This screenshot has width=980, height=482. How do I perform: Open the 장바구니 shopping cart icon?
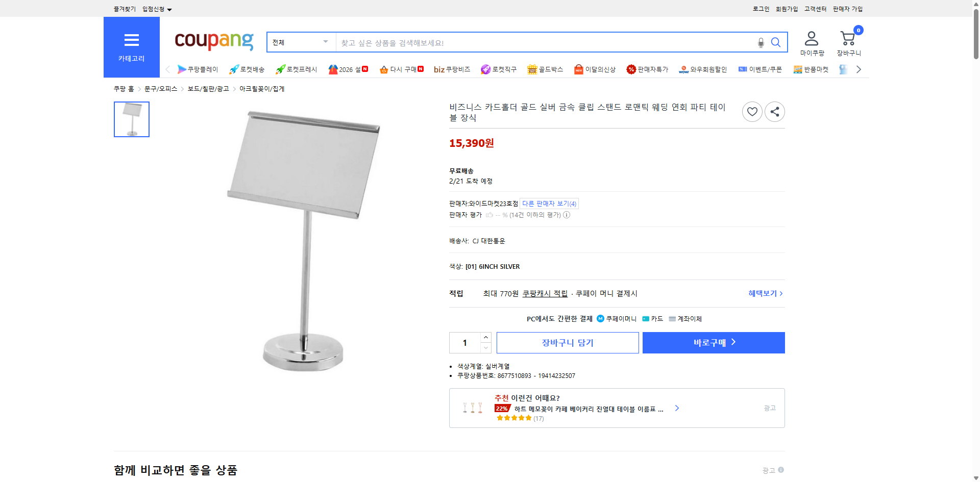point(848,38)
